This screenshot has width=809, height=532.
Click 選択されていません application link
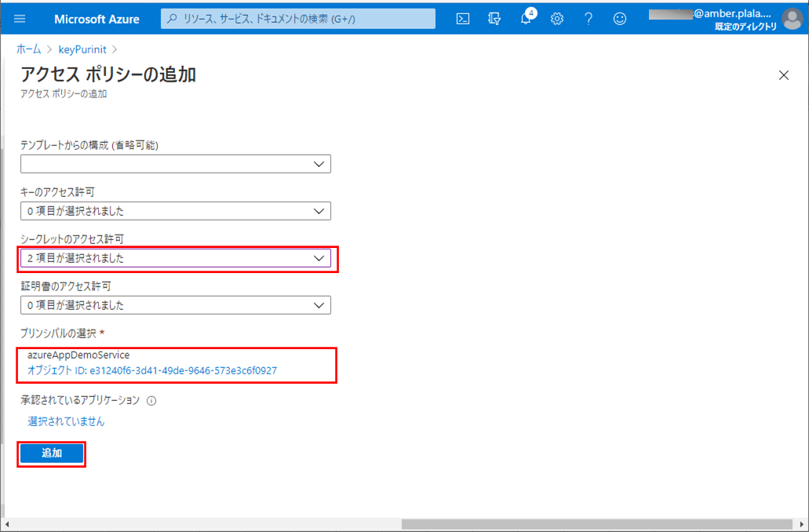pyautogui.click(x=66, y=421)
